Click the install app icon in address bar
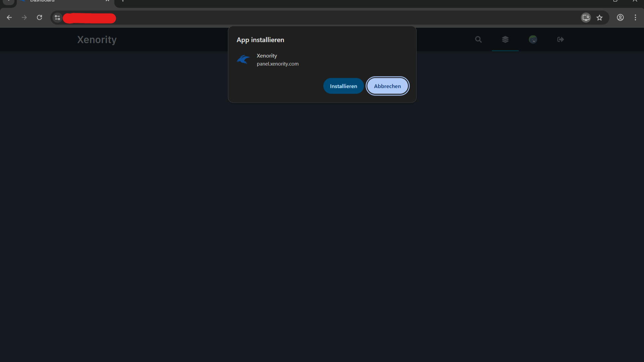644x362 pixels. pos(586,18)
